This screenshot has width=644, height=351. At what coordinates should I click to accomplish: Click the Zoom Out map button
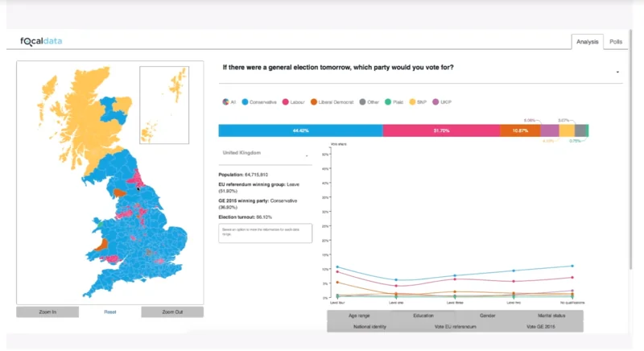click(172, 312)
